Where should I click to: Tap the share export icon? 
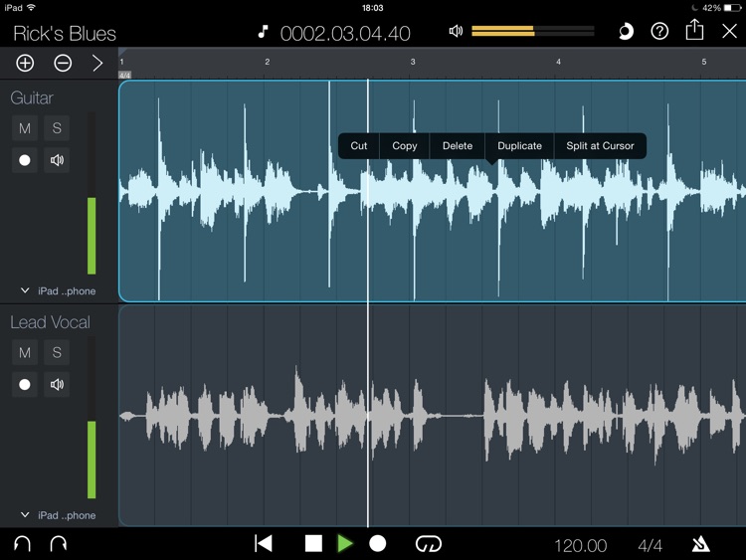[x=694, y=31]
